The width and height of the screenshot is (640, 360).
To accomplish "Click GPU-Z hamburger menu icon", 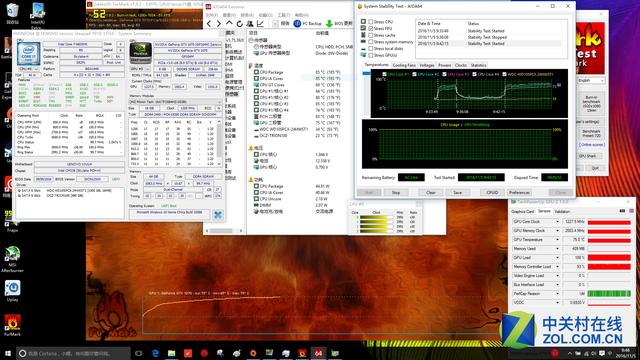I will [x=631, y=211].
